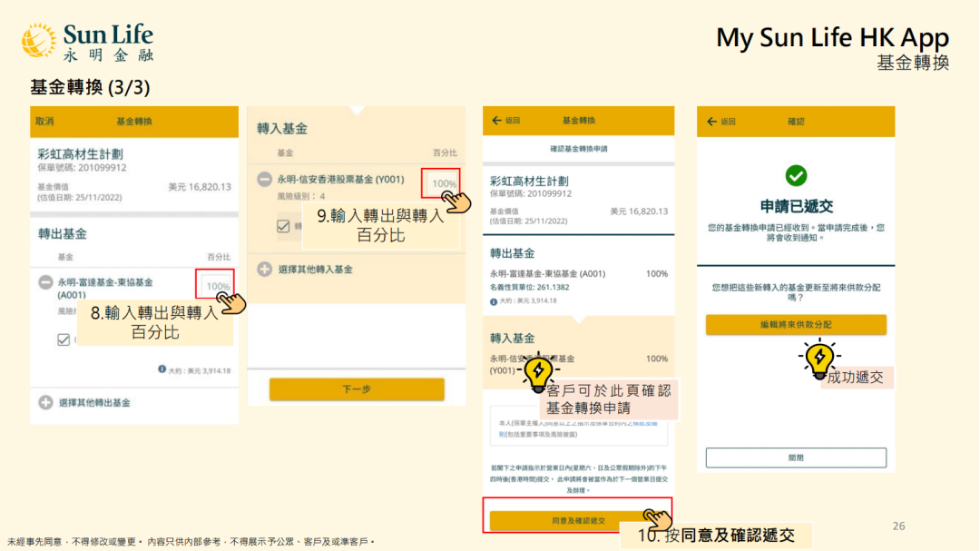
Task: Select the 選擇其他轉入基金 label
Action: point(315,270)
